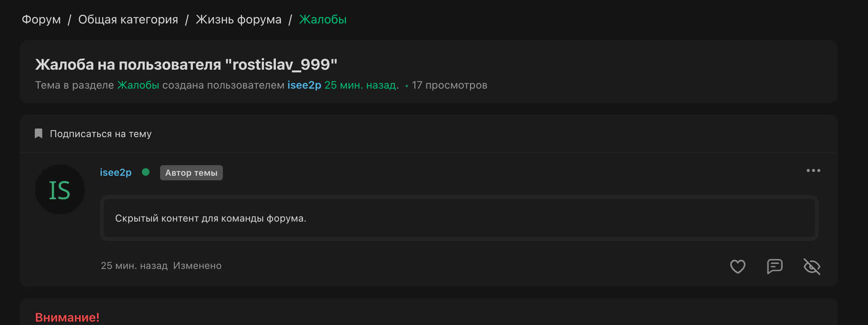
Task: Select the green 'Жалобы' breadcrumb
Action: (x=323, y=19)
